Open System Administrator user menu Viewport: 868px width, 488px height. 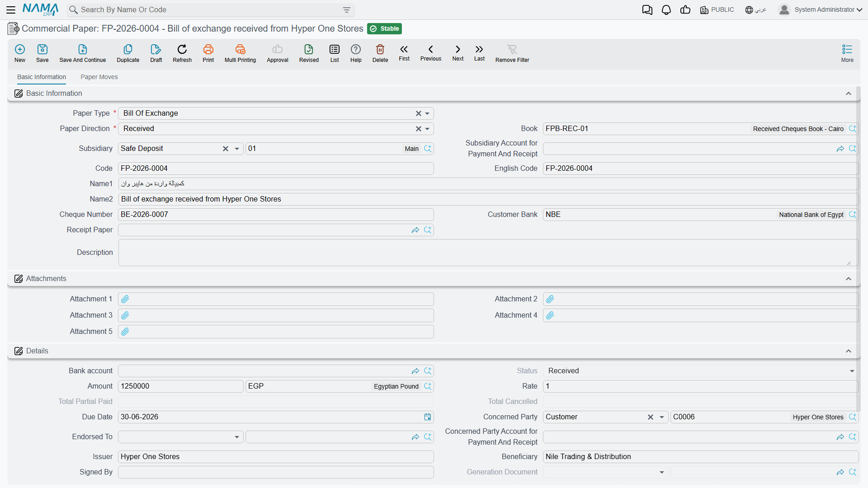click(821, 10)
